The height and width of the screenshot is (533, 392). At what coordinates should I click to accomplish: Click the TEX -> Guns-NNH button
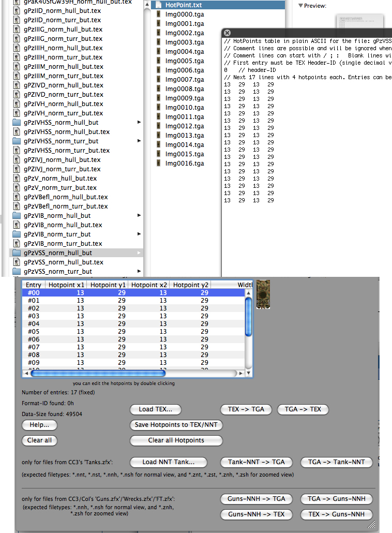pyautogui.click(x=337, y=514)
